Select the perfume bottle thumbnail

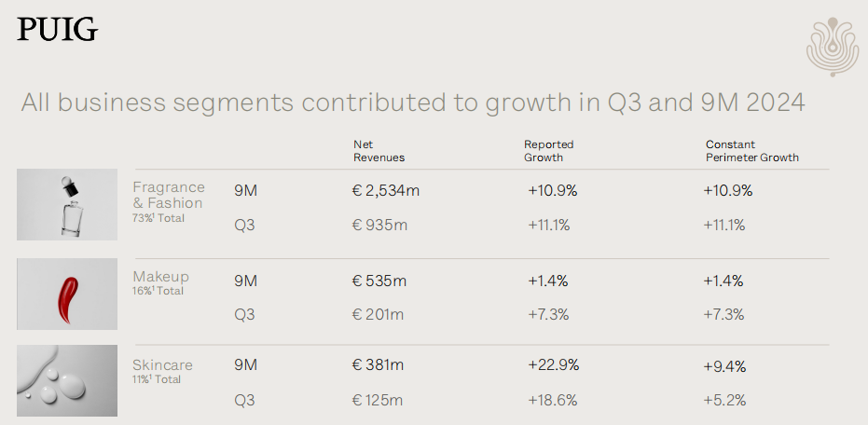(67, 204)
